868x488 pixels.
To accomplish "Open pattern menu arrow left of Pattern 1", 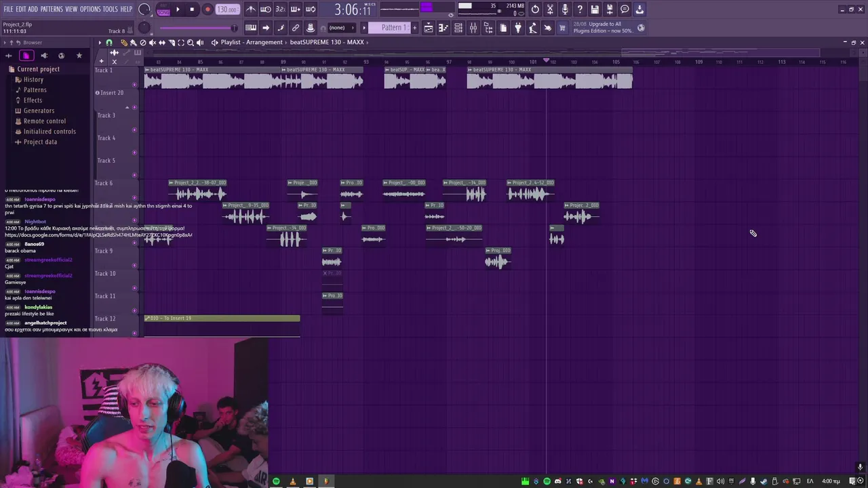I will tap(364, 28).
